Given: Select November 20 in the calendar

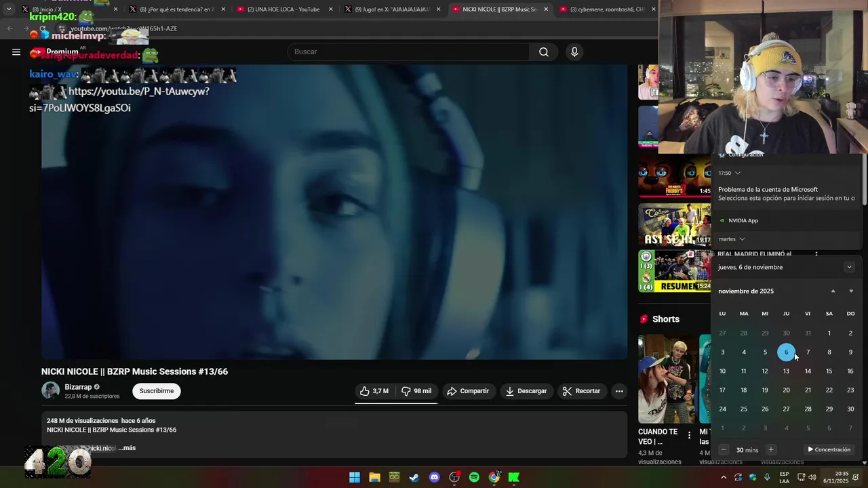Looking at the screenshot, I should pos(786,390).
